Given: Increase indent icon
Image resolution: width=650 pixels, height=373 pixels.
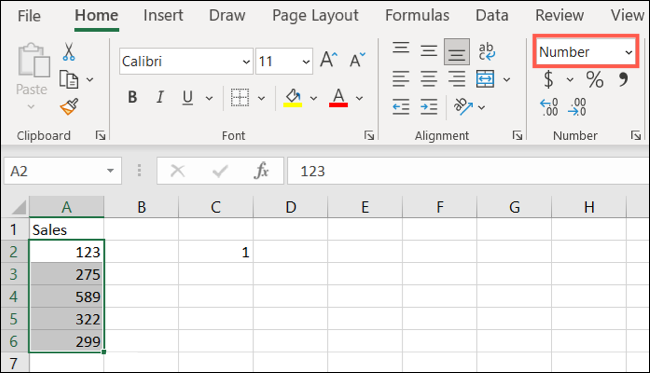Looking at the screenshot, I should [429, 107].
